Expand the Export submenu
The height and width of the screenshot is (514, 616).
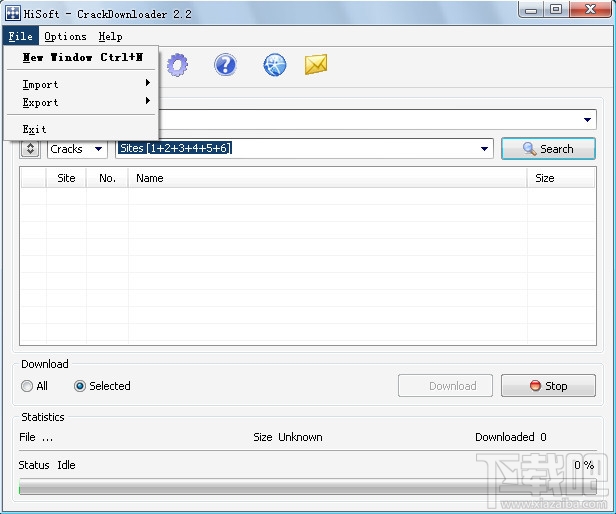tap(82, 102)
